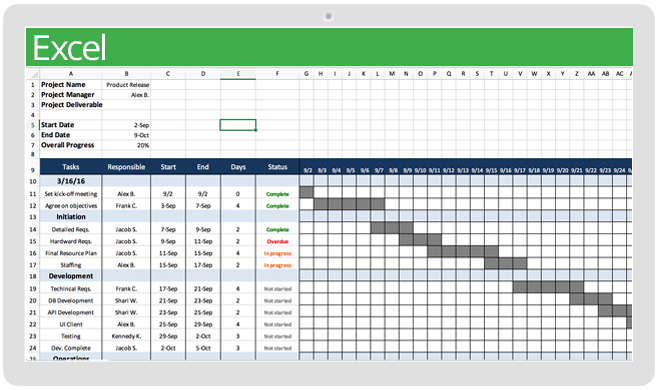This screenshot has height=390, width=660.
Task: Click the 'Overall Progress' label cell
Action: (x=71, y=145)
